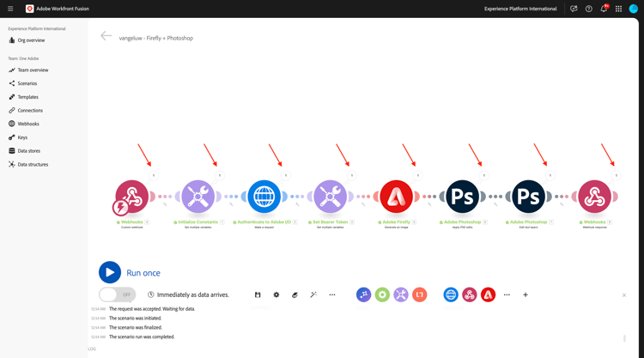This screenshot has width=644, height=358.
Task: Open execution bubble above Set Bearer Token
Action: pos(352,175)
